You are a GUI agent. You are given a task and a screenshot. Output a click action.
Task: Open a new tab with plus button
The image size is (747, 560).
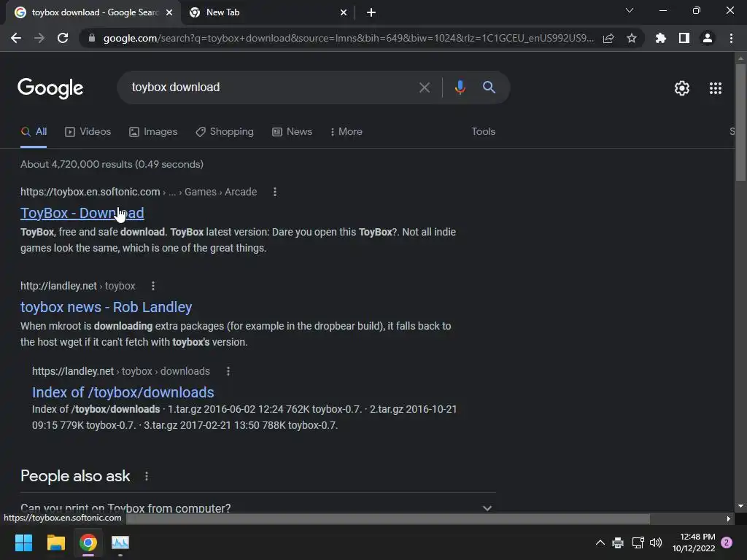point(371,12)
